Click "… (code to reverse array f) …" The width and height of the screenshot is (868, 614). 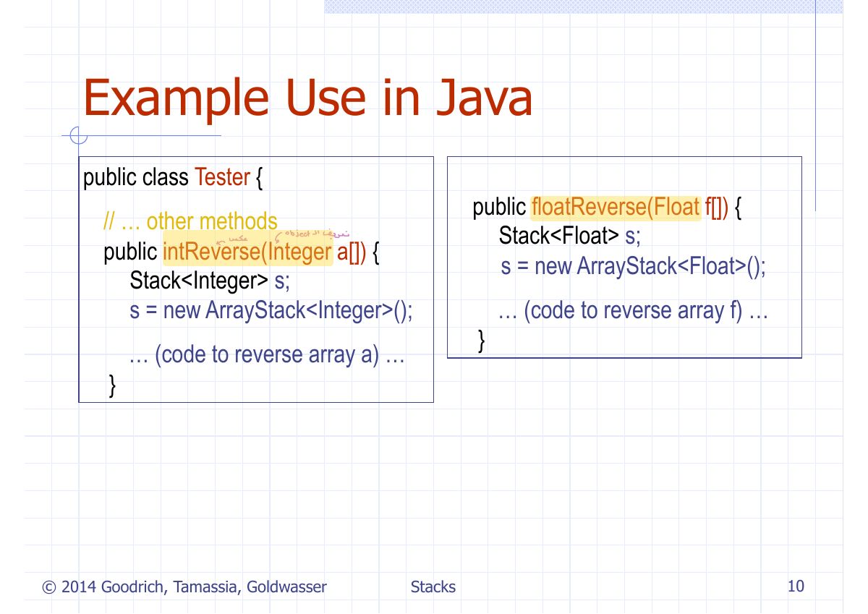pyautogui.click(x=633, y=311)
